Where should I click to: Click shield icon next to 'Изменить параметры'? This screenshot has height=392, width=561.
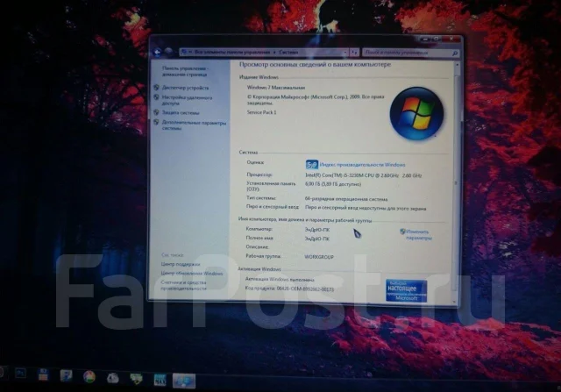(x=402, y=232)
